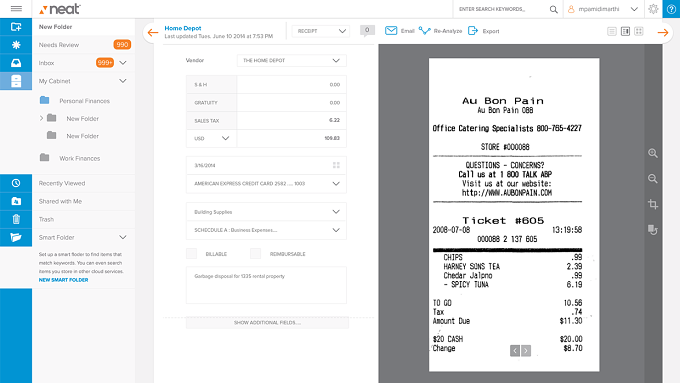Open the hamburger menu
The image size is (680, 383).
[x=16, y=9]
